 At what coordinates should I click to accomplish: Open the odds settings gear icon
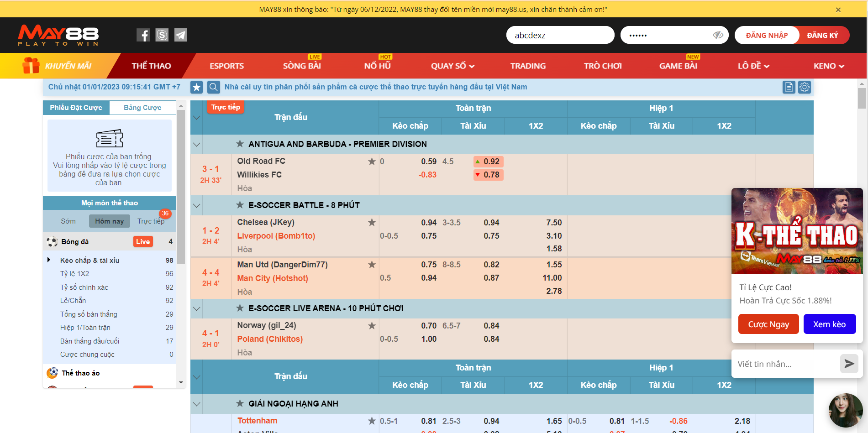(805, 87)
